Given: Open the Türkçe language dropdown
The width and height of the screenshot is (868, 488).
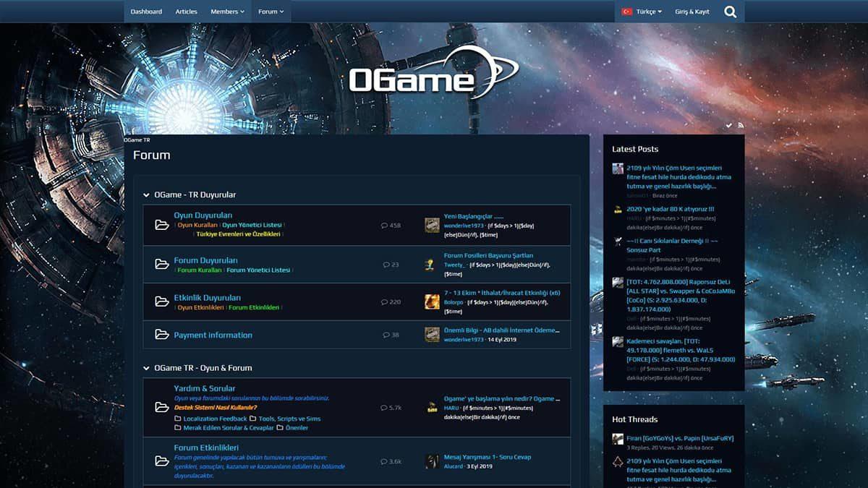Looking at the screenshot, I should 642,12.
